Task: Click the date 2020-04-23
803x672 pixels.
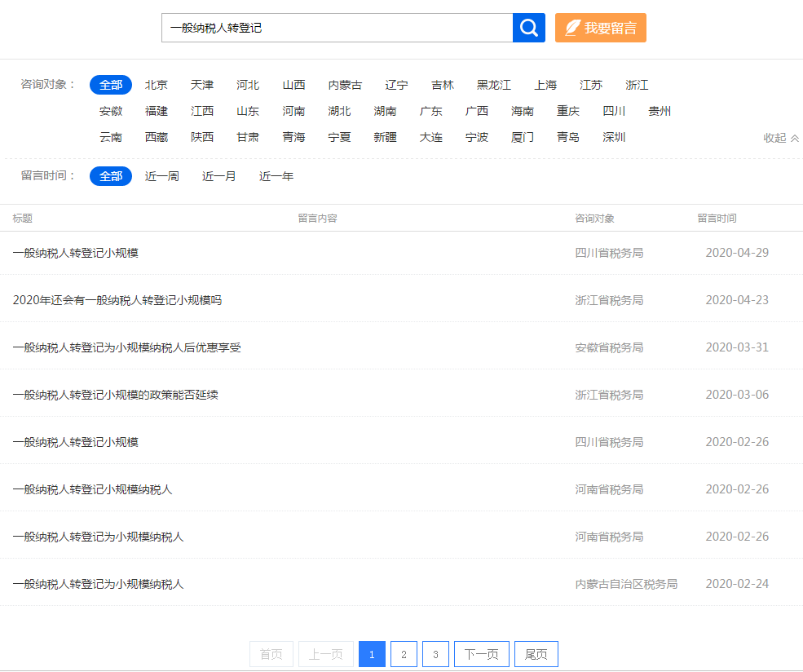Action: click(737, 300)
